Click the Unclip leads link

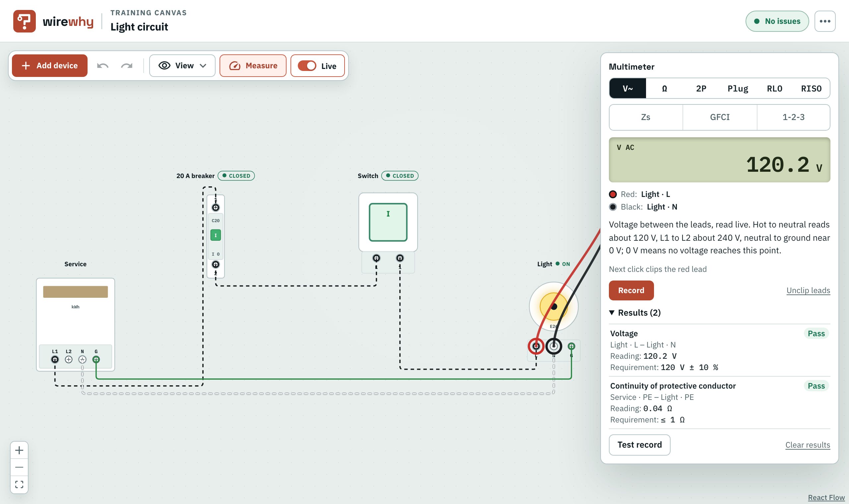coord(808,290)
